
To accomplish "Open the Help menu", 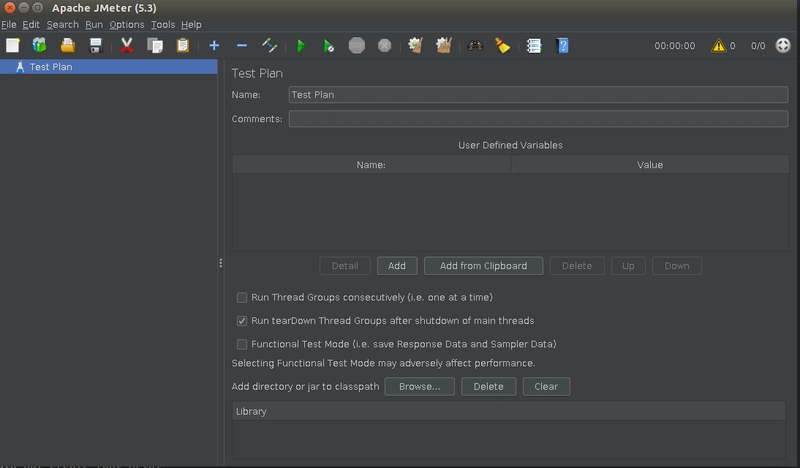I will point(191,24).
